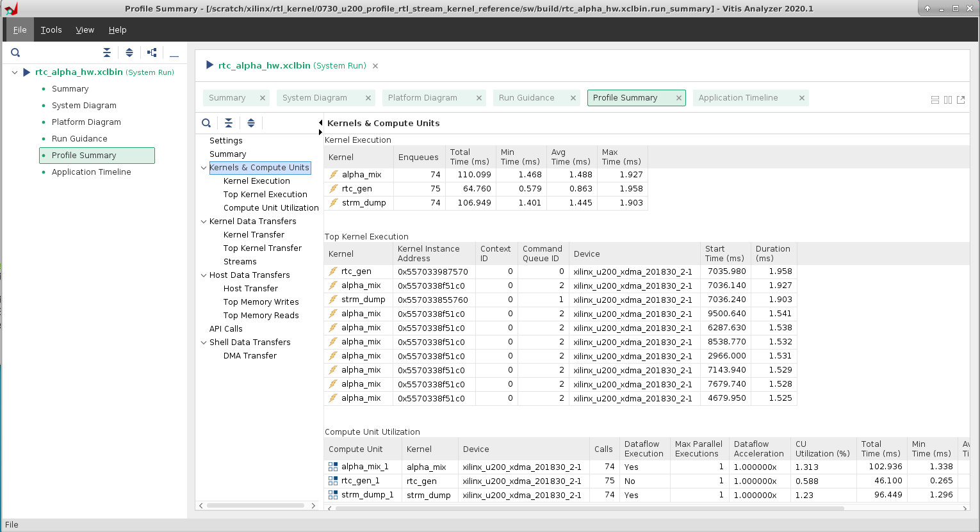Click expand all icon in left explorer toolbar
This screenshot has height=532, width=980.
(x=129, y=52)
